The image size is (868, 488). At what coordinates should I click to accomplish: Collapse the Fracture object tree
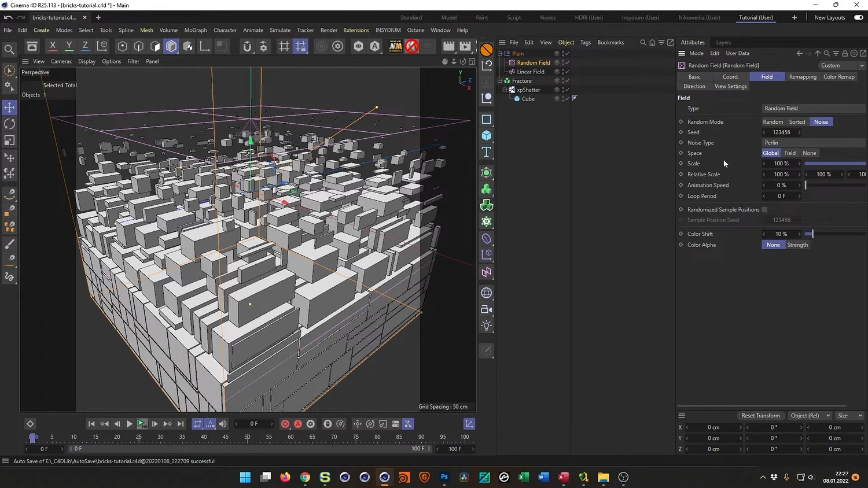tap(500, 81)
